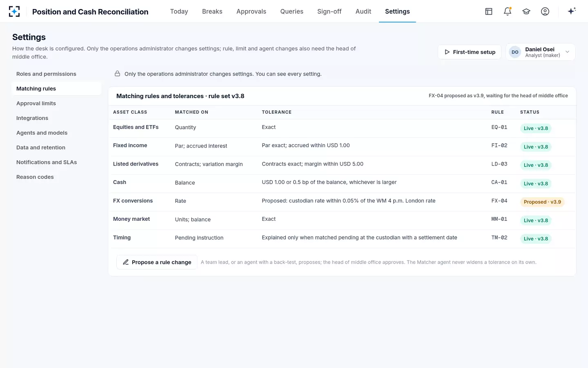
Task: Open the Approvals tab
Action: 251,11
